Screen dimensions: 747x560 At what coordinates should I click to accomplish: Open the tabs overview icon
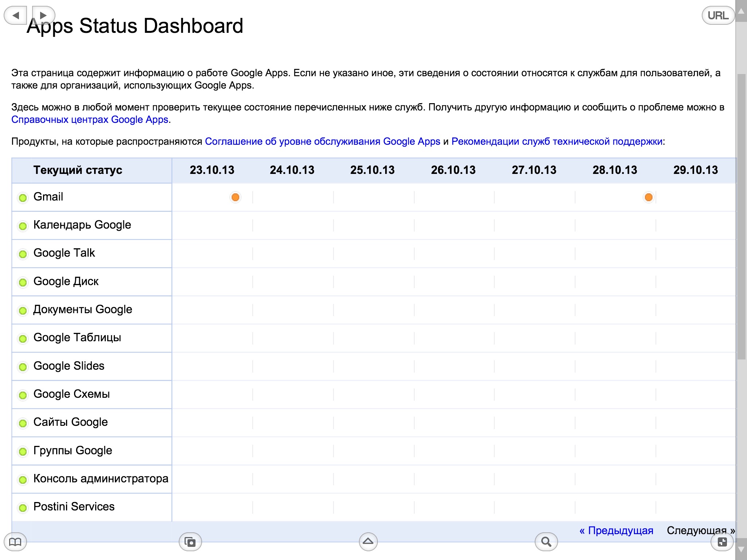click(190, 542)
